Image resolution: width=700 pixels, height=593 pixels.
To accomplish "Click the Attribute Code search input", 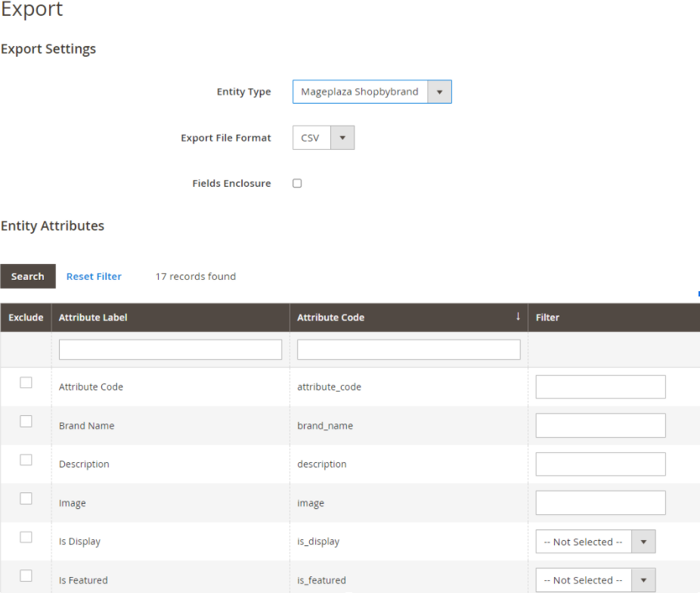I will tap(408, 349).
